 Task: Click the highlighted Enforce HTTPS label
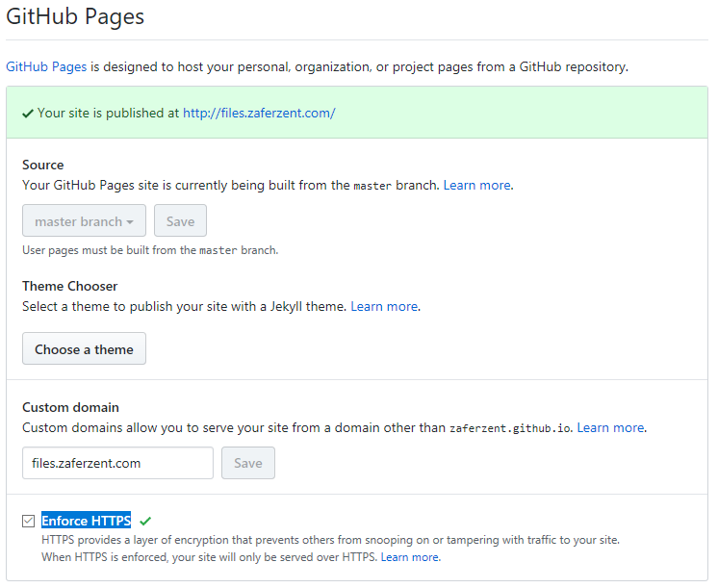click(x=86, y=521)
